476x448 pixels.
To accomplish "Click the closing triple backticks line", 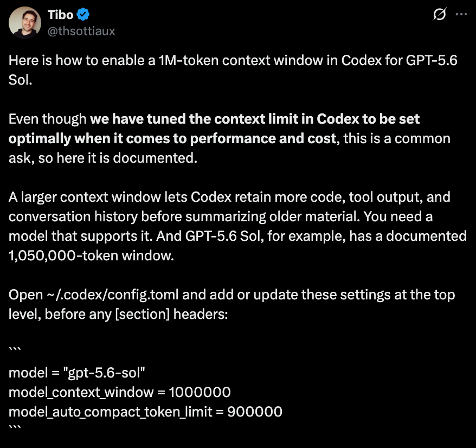I will 15,427.
